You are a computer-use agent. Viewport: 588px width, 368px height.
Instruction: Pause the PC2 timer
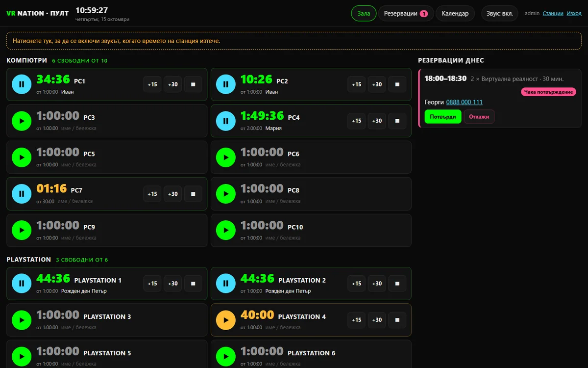226,84
